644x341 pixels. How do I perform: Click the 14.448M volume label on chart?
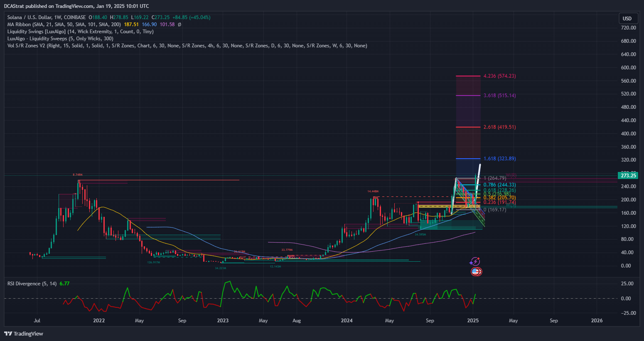click(373, 191)
